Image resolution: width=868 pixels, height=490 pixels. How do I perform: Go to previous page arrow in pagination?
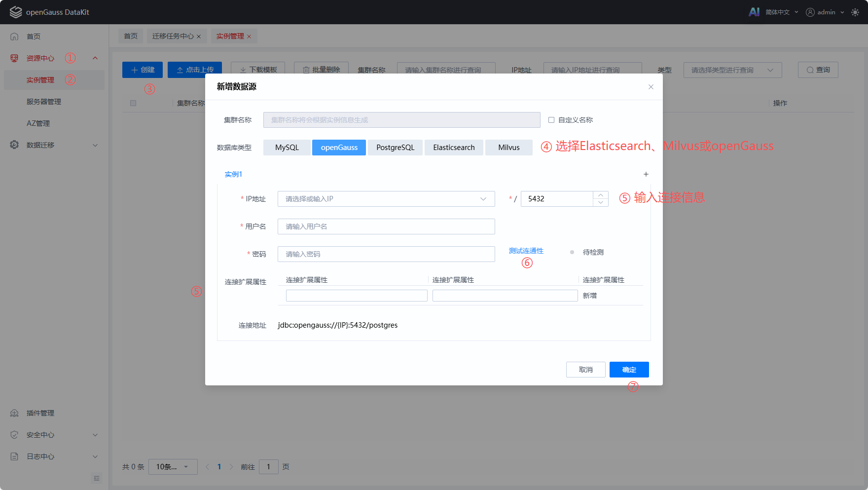click(x=207, y=467)
